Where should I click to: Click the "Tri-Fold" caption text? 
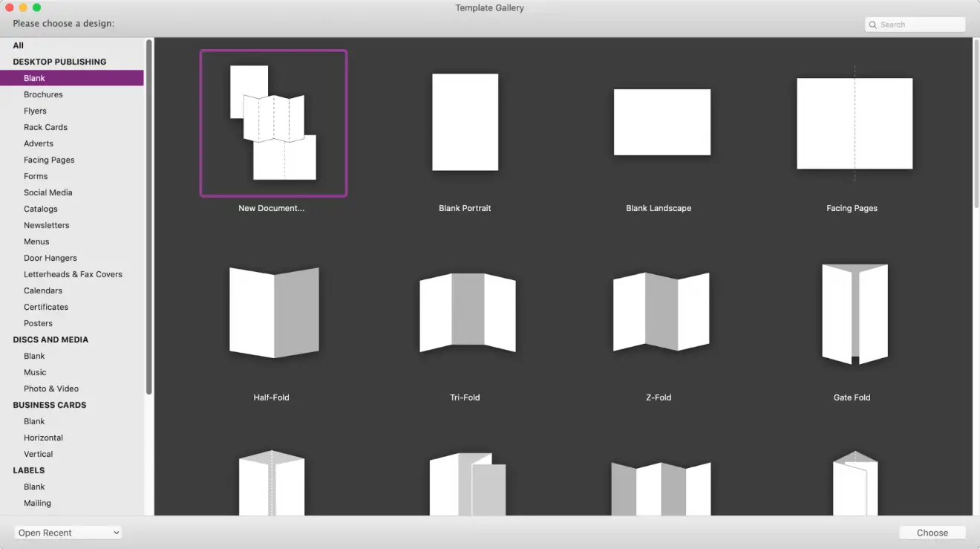[465, 397]
